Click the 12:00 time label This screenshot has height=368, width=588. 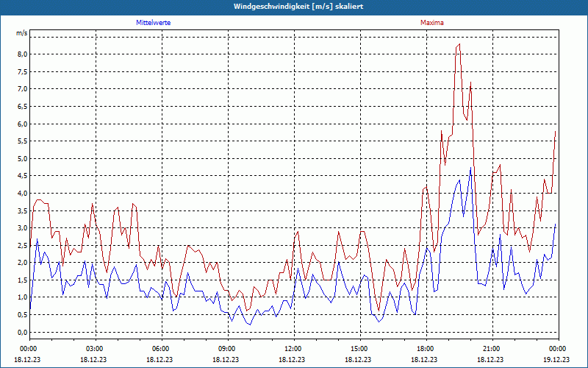coord(294,349)
